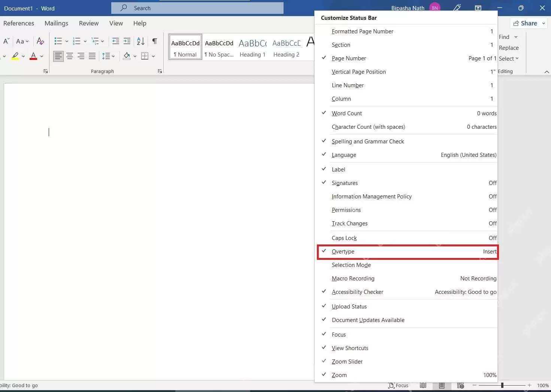Screen dimensions: 551x392
Task: Apply the Heading 1 style
Action: (x=252, y=47)
